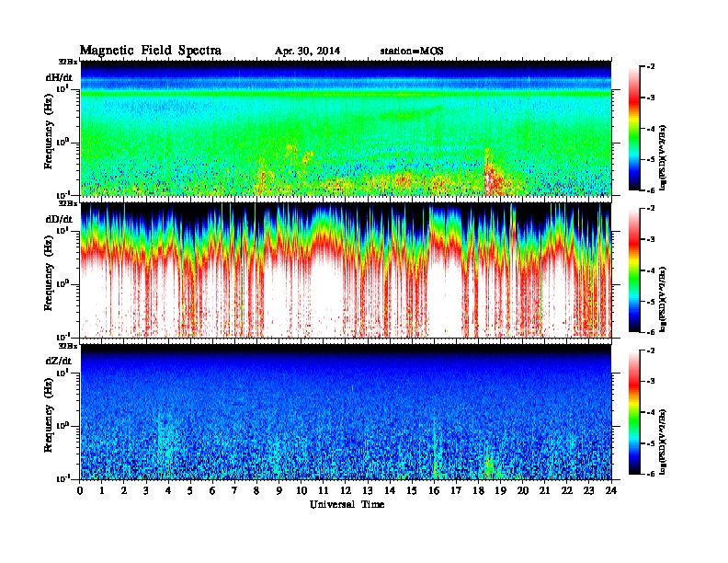
Task: Click the "-3" tick on the dD/dt color bar
Action: (x=651, y=239)
